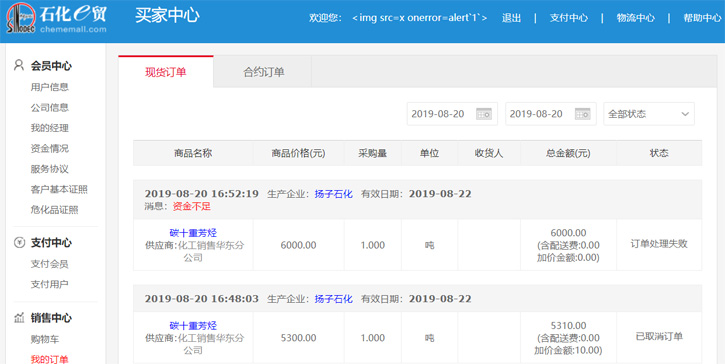Go to 购物车 in sidebar
This screenshot has height=364, width=725.
pos(45,339)
